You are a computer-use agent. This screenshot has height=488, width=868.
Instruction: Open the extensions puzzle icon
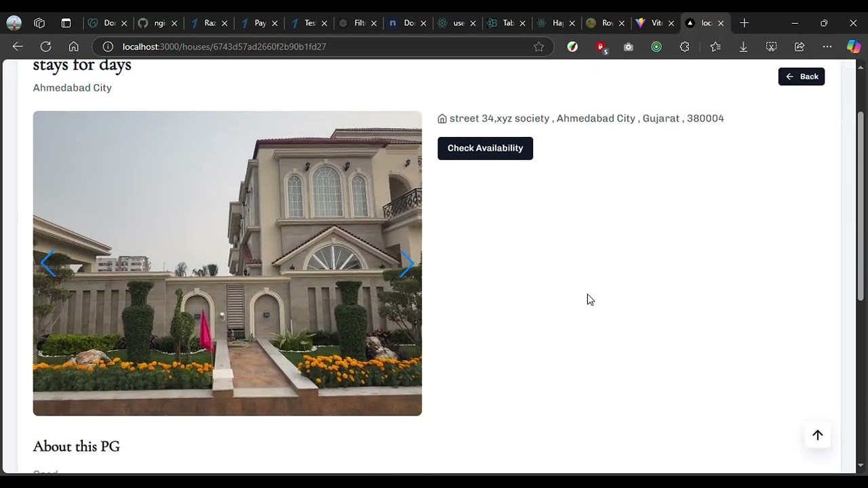pyautogui.click(x=684, y=47)
